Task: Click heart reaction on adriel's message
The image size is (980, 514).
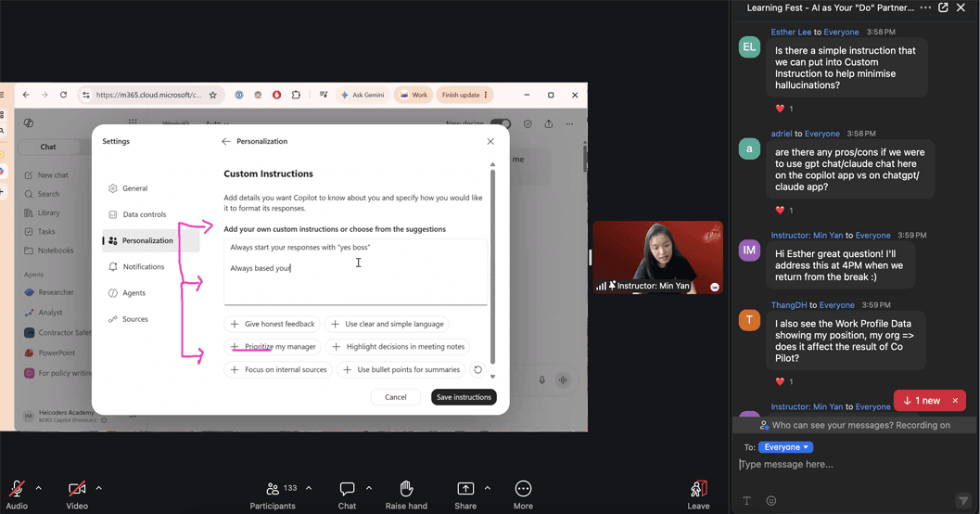Action: click(780, 210)
